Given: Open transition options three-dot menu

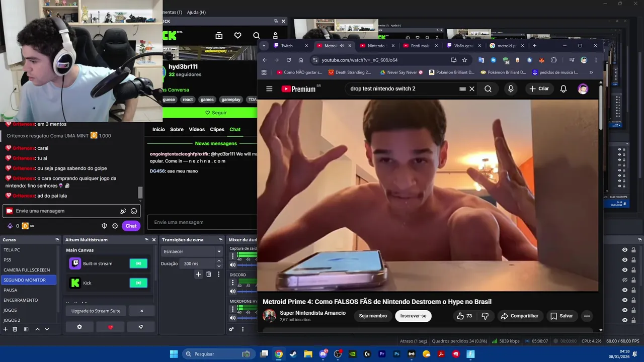Looking at the screenshot, I should pyautogui.click(x=218, y=274).
